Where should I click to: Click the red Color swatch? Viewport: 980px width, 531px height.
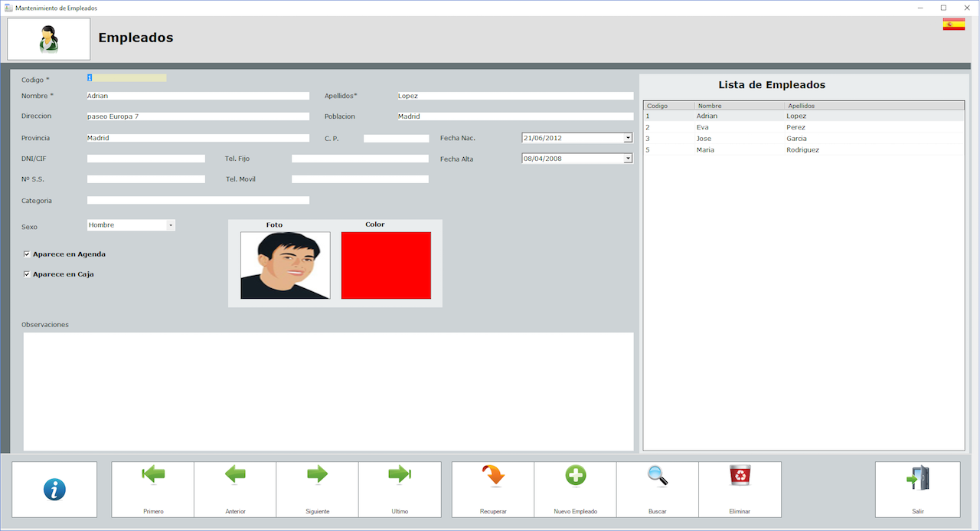click(386, 265)
